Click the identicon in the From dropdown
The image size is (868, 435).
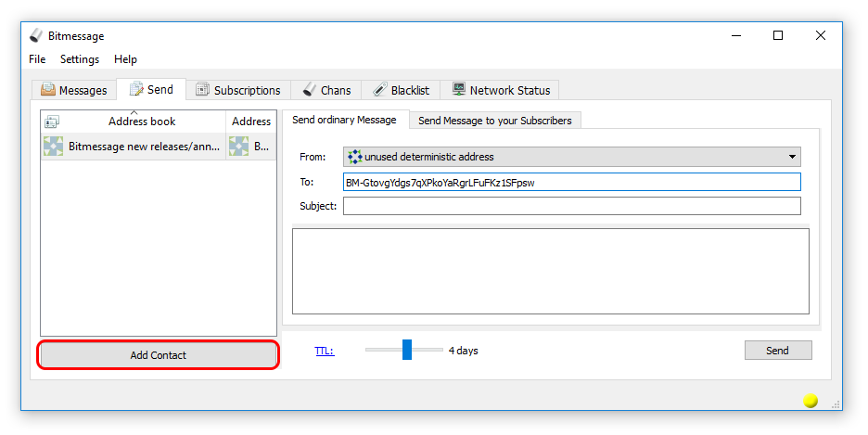tap(354, 157)
